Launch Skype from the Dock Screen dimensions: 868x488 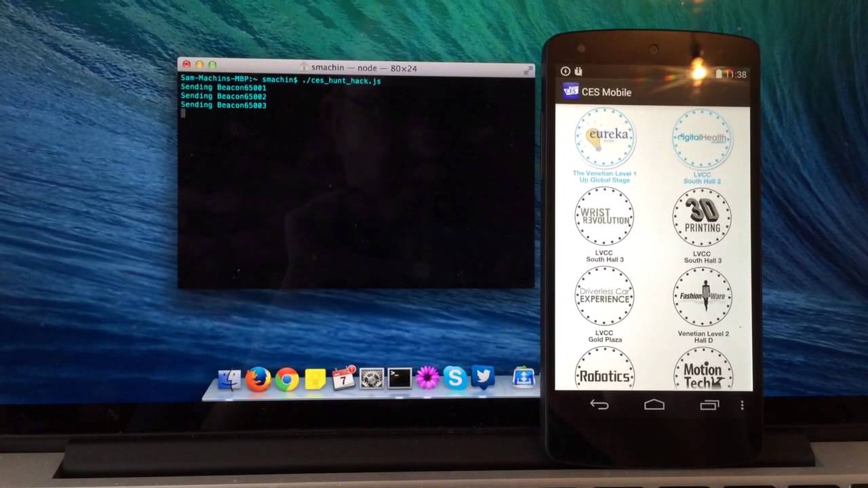(x=455, y=378)
